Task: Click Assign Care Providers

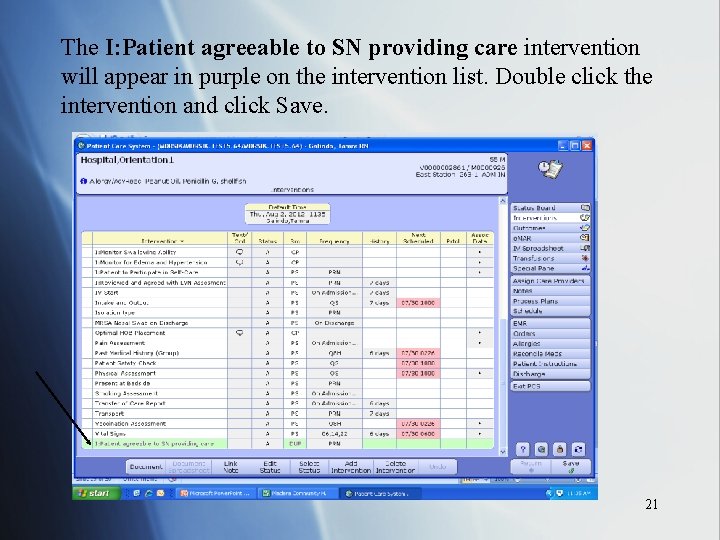Action: [x=551, y=281]
